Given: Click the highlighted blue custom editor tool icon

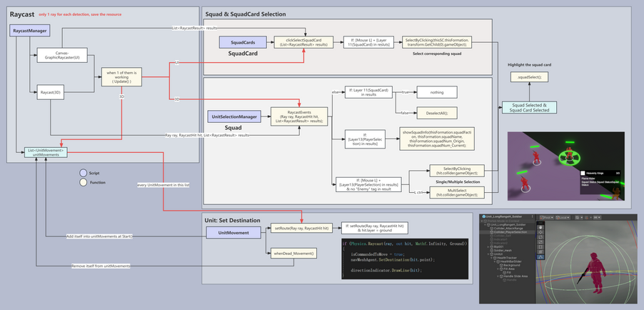Looking at the screenshot, I should tap(540, 257).
